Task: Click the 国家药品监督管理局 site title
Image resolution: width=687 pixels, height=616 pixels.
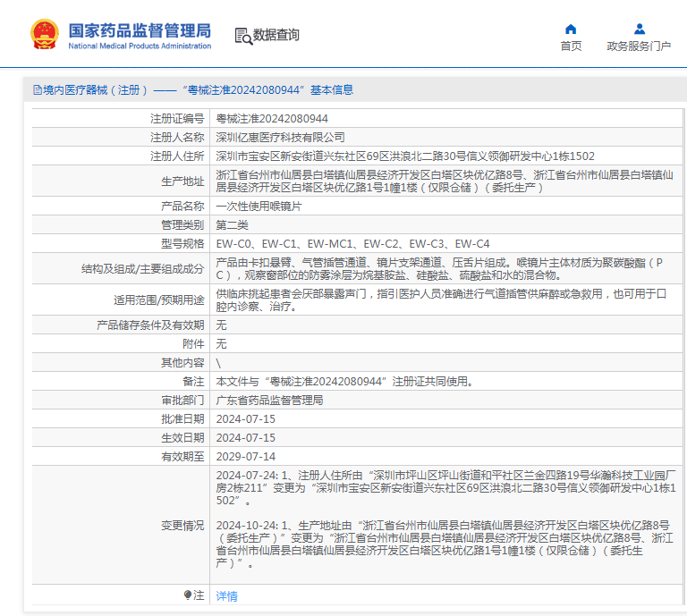Action: 140,30
